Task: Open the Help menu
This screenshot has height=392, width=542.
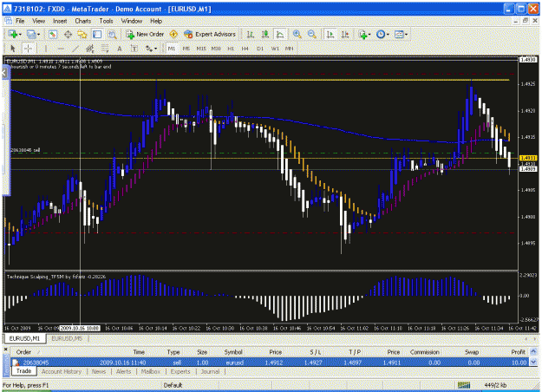Action: click(x=156, y=21)
